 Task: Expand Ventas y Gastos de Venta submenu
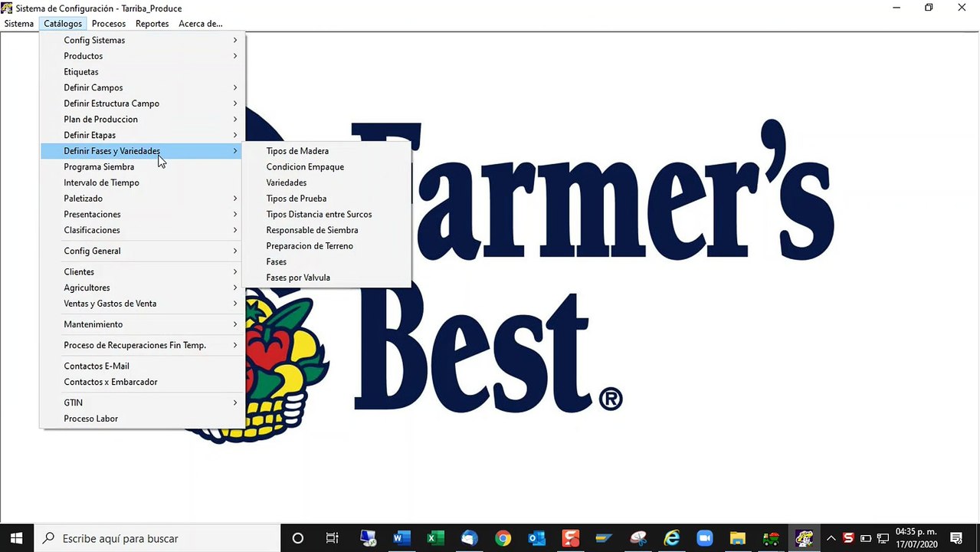[x=143, y=304]
